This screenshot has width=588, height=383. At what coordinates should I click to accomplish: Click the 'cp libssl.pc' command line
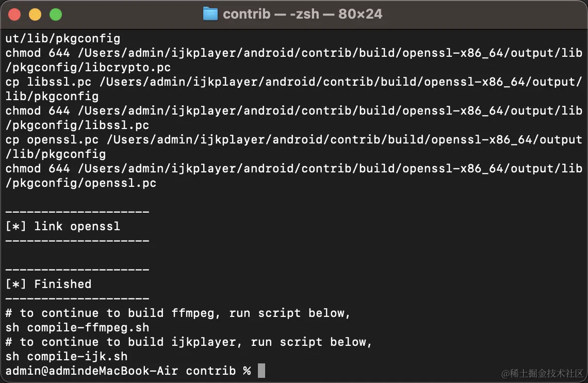pos(293,82)
